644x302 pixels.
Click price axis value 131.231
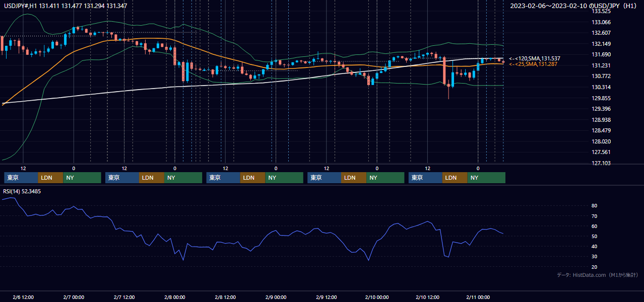click(x=601, y=65)
